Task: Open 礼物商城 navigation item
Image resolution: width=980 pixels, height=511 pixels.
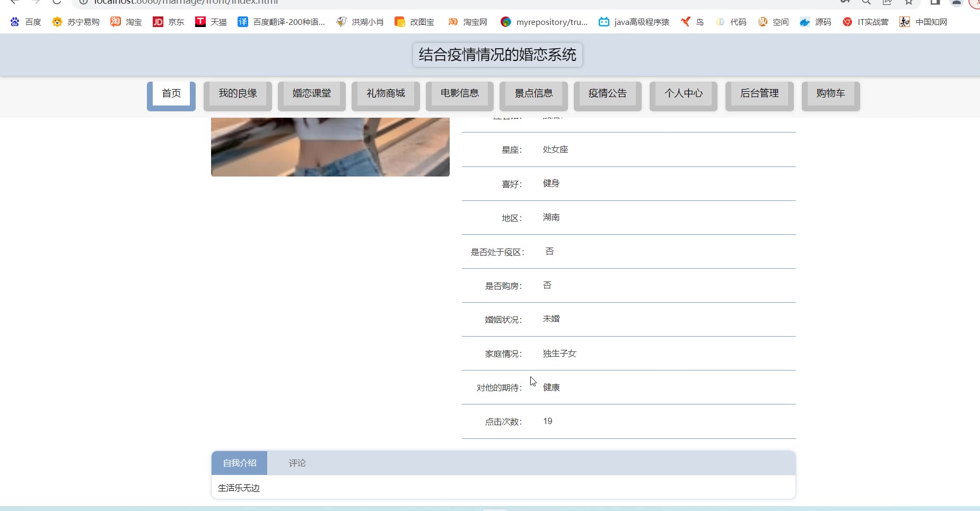Action: pyautogui.click(x=386, y=94)
